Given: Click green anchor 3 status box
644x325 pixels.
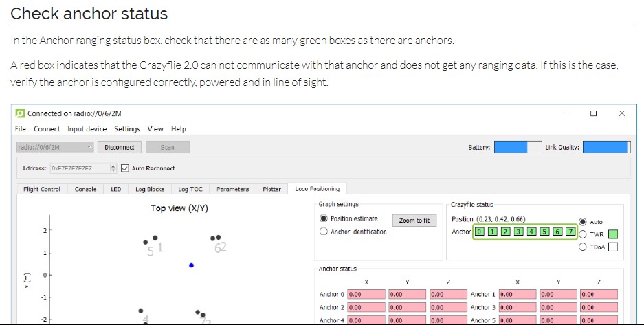Looking at the screenshot, I should pyautogui.click(x=518, y=232).
